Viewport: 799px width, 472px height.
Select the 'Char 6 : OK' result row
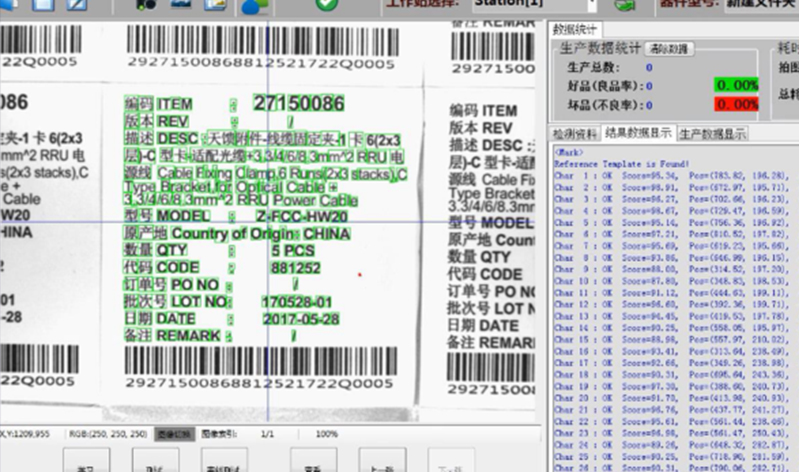[672, 234]
